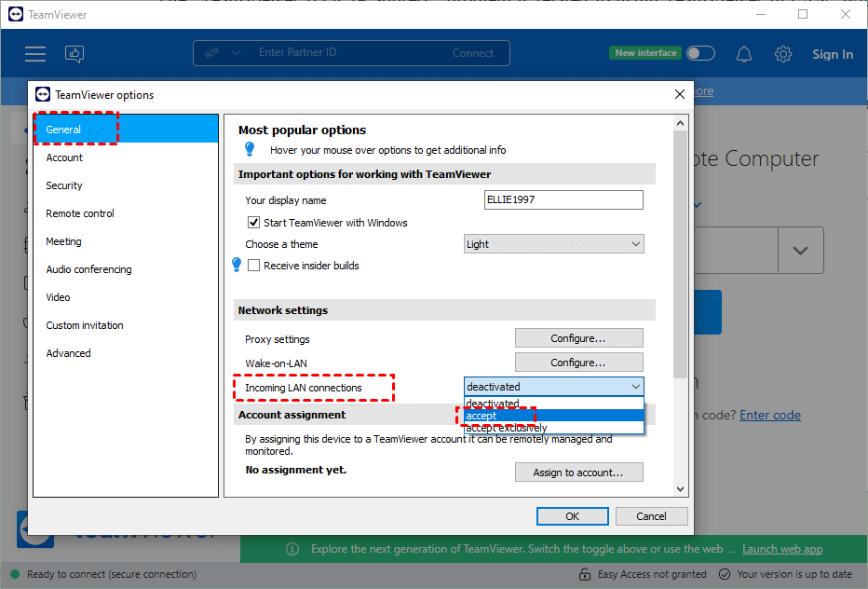Toggle the New interface switch
868x589 pixels.
(700, 53)
